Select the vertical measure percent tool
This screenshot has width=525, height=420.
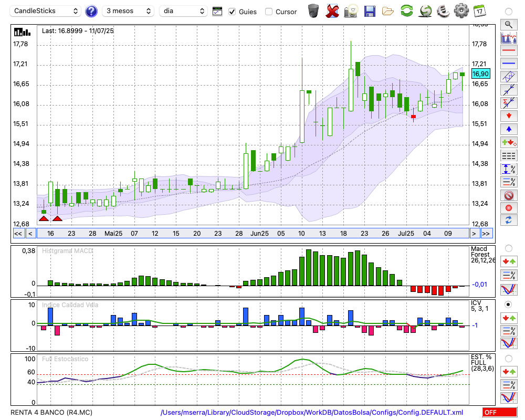(x=509, y=169)
